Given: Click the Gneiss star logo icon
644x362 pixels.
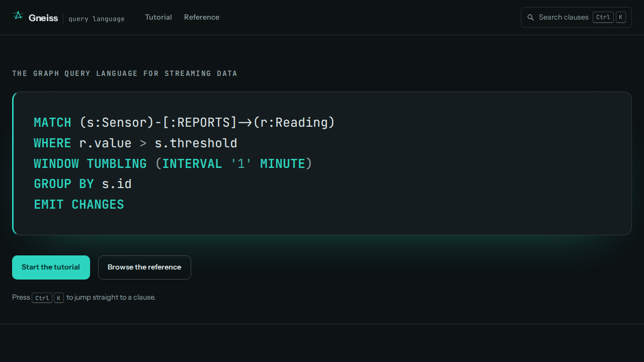Looking at the screenshot, I should pos(18,16).
